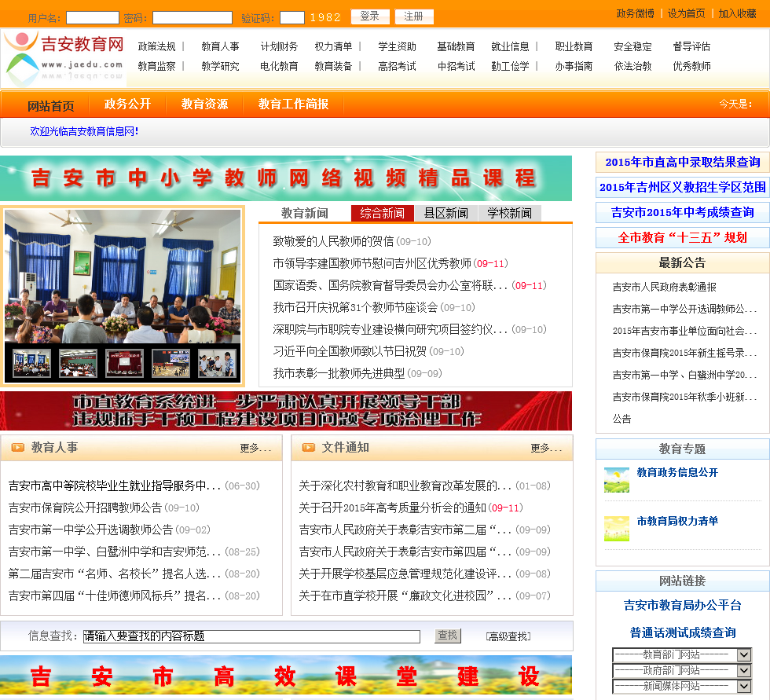This screenshot has height=700, width=770.
Task: Open 2015年吉州区义教招生学区范围 link
Action: (682, 187)
